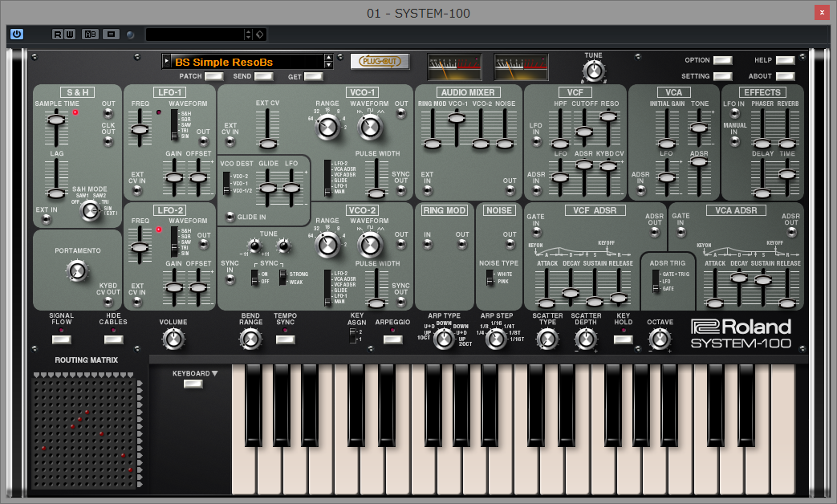Toggle the ARPEGGIO button

[392, 339]
